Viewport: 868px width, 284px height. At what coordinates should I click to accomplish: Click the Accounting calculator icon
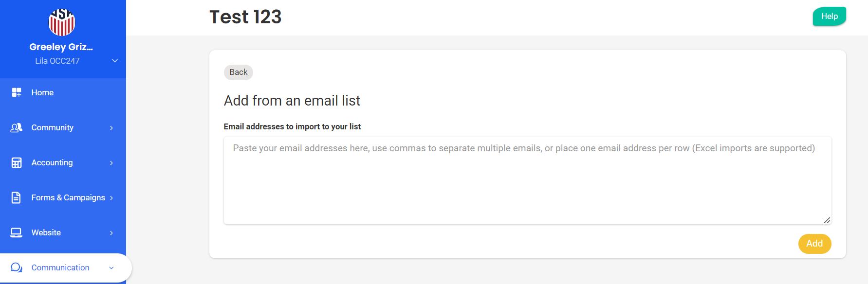pos(17,162)
